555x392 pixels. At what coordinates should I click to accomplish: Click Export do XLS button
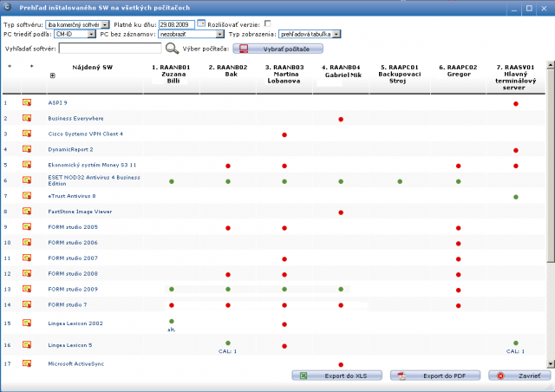click(x=337, y=376)
